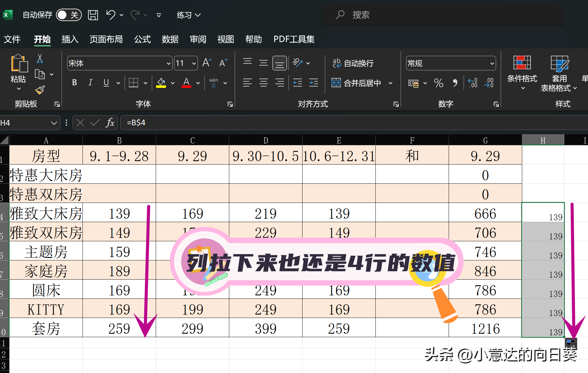Align text to middle of cell
The height and width of the screenshot is (373, 588).
[264, 63]
